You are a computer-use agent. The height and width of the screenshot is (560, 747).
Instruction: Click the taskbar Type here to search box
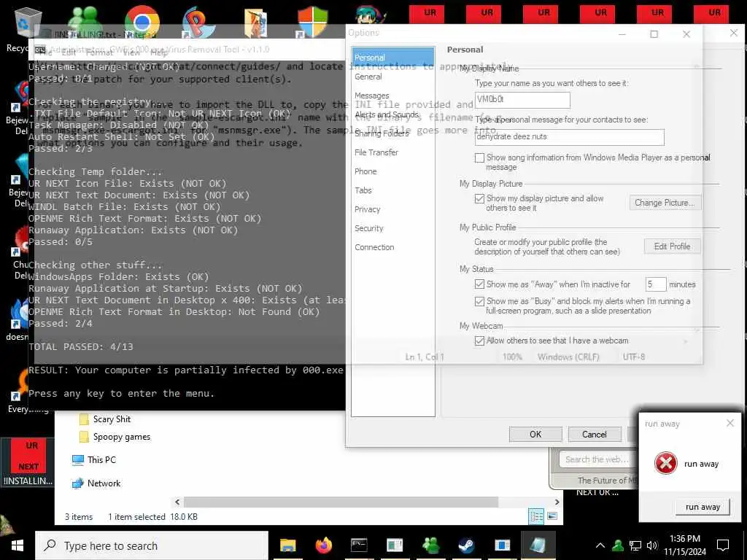point(152,545)
